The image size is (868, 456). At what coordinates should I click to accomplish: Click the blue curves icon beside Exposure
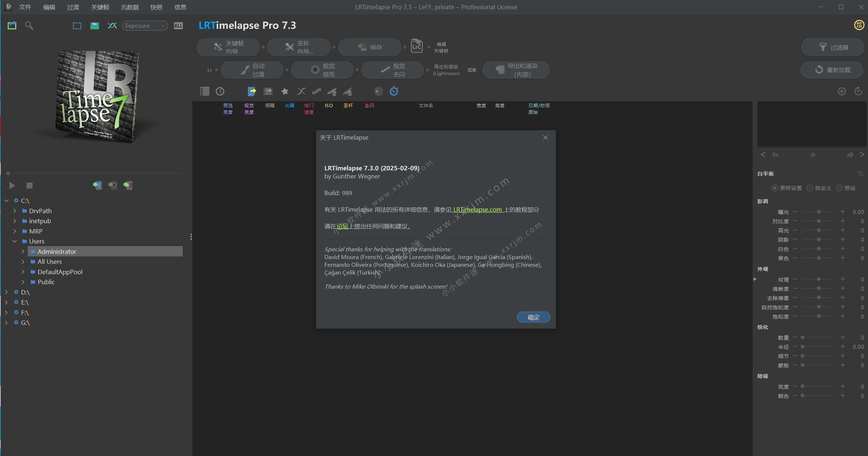pyautogui.click(x=112, y=25)
